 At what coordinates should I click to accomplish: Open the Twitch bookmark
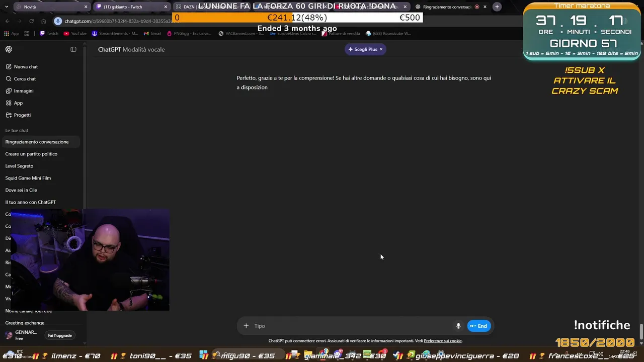point(49,33)
